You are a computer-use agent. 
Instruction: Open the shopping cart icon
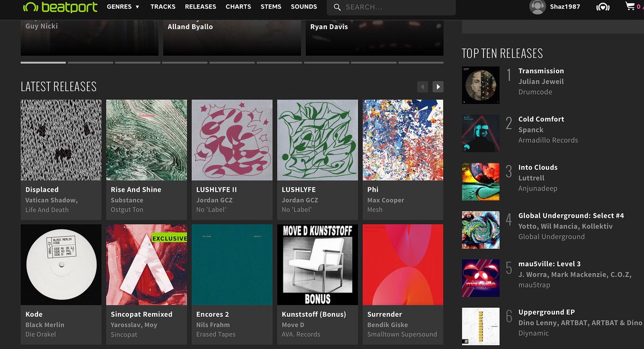point(630,7)
